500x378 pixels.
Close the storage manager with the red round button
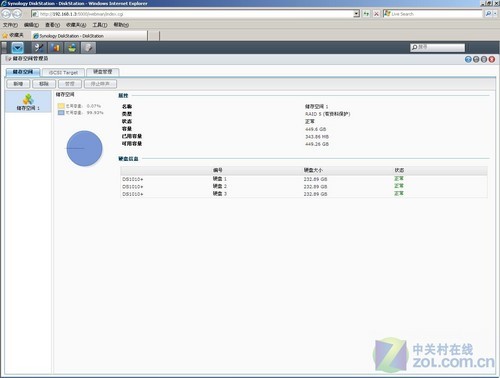click(x=492, y=59)
